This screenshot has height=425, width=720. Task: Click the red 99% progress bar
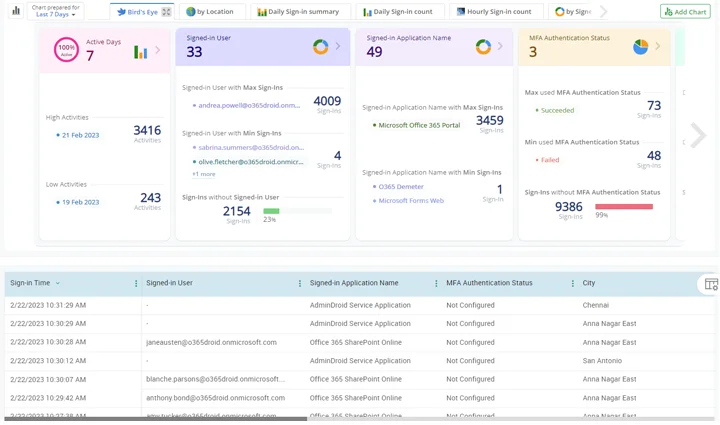624,207
